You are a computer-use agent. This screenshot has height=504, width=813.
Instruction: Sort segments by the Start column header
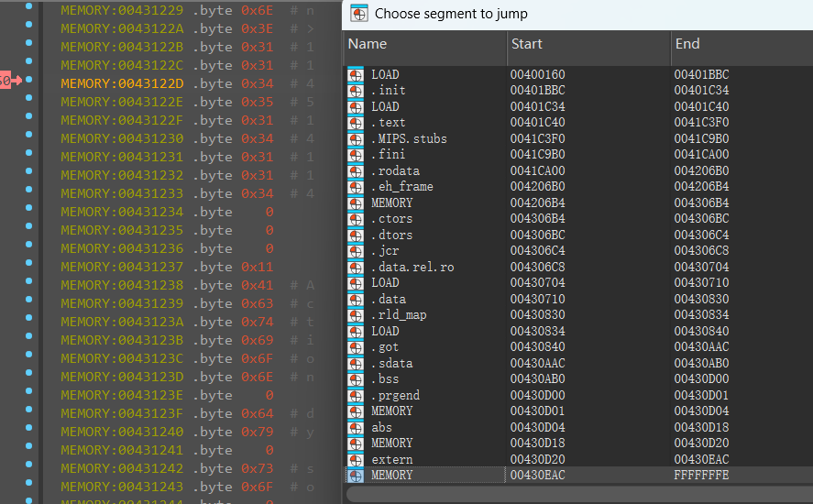coord(588,44)
